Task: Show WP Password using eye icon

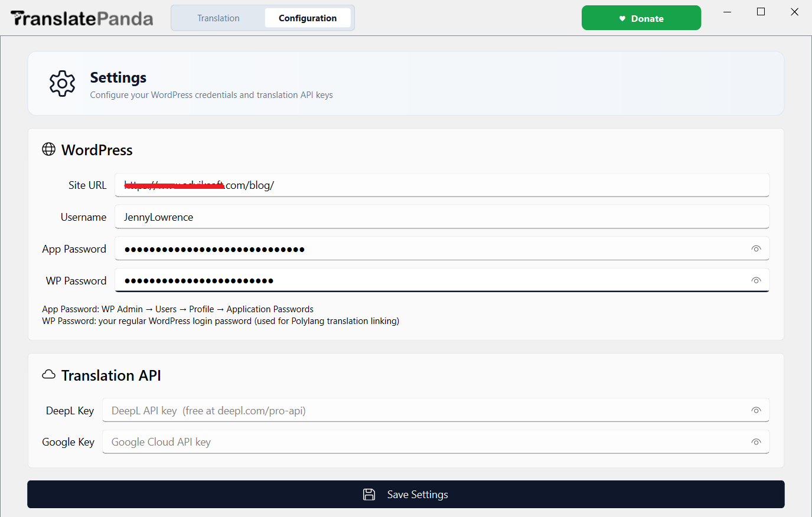Action: (x=756, y=280)
